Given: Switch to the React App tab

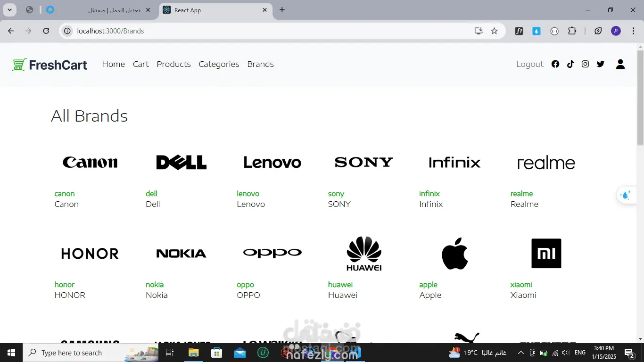Looking at the screenshot, I should (216, 10).
